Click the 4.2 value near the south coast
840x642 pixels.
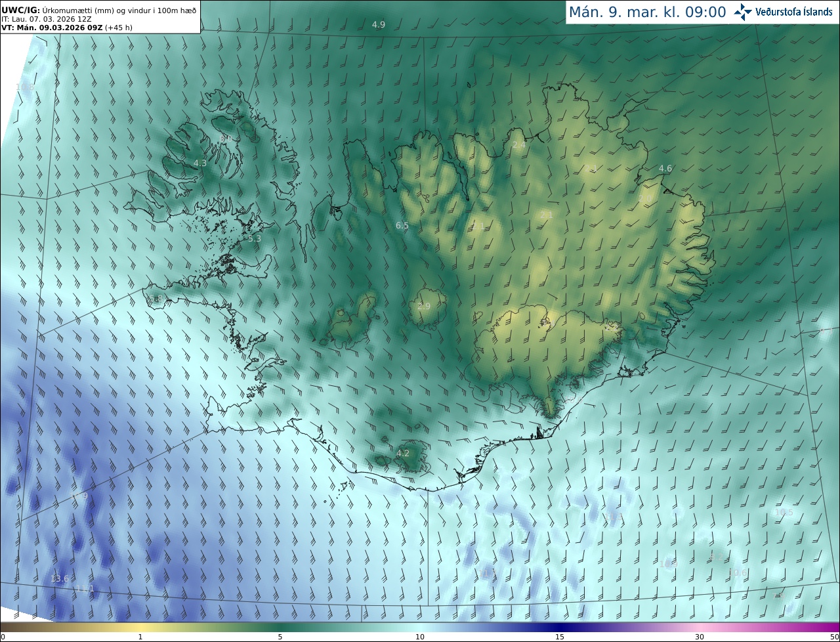click(x=403, y=454)
